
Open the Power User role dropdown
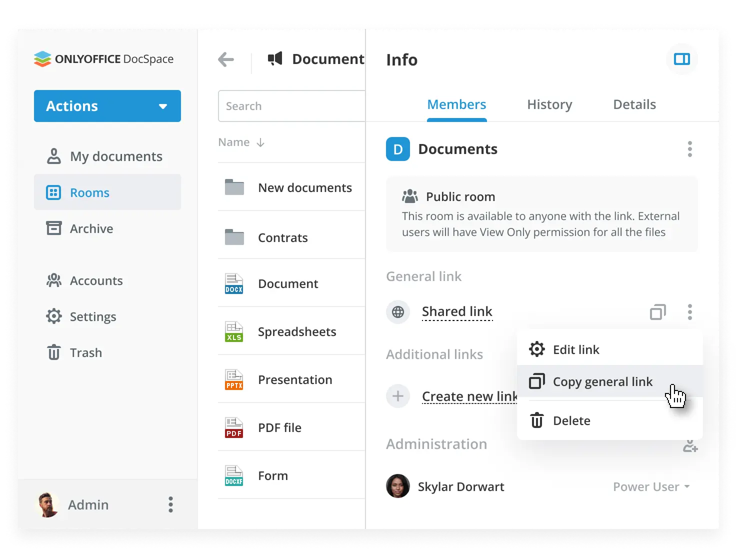pyautogui.click(x=651, y=487)
